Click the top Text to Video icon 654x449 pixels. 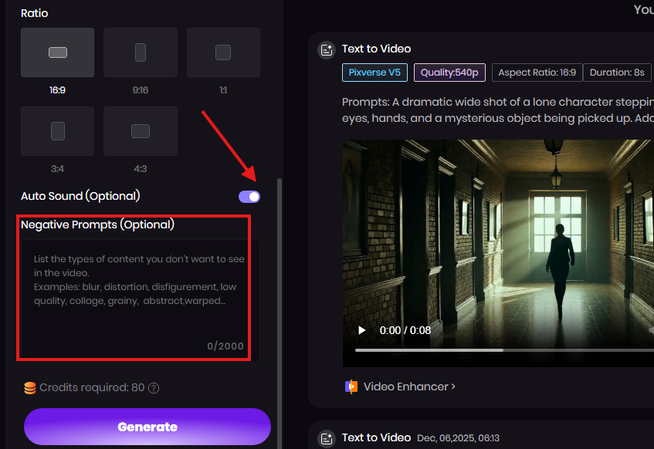coord(326,50)
